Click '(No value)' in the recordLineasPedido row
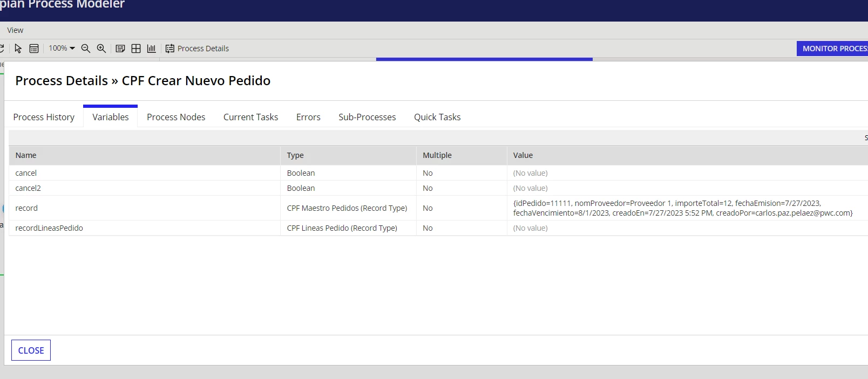Screen dimensions: 868x379 point(530,228)
